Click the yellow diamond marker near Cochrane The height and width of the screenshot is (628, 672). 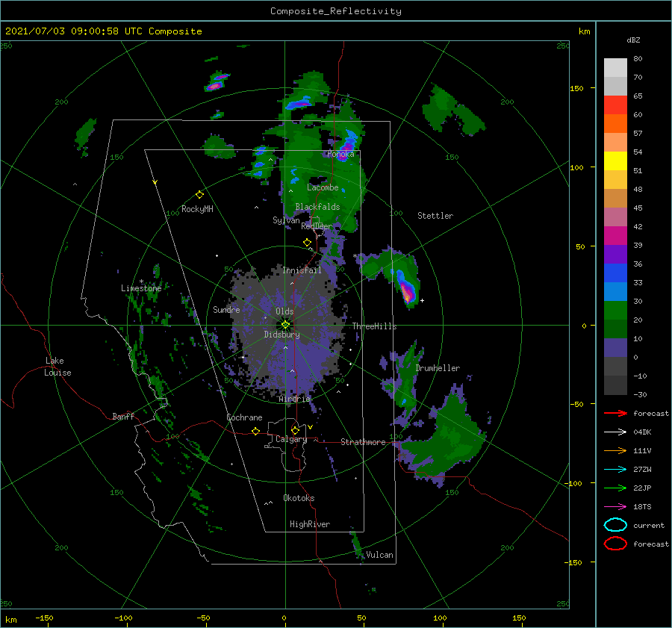coord(255,431)
